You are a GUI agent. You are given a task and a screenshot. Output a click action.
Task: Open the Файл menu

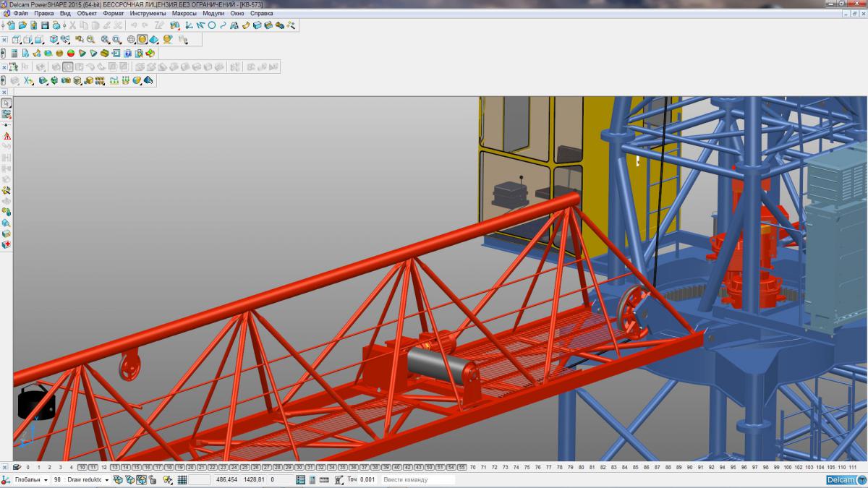20,13
